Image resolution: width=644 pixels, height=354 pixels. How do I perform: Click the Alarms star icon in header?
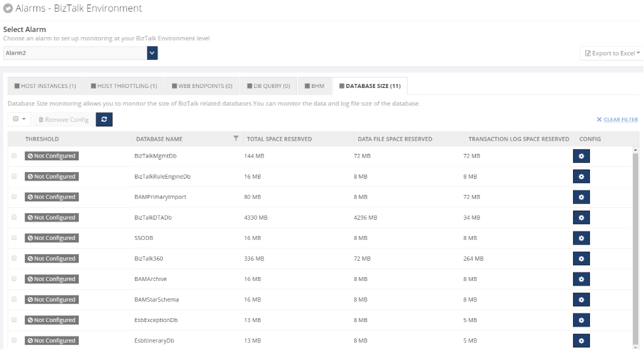[x=8, y=8]
